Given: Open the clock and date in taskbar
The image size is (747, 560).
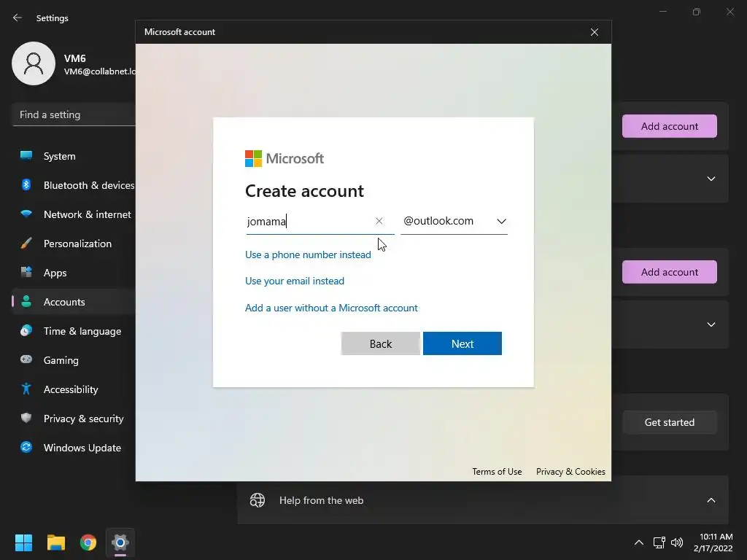Looking at the screenshot, I should coord(713,542).
